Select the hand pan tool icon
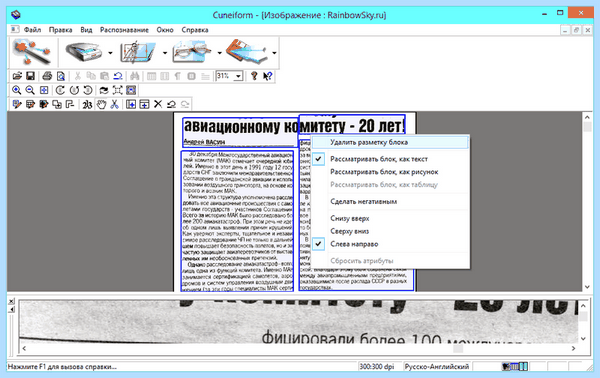 [x=101, y=104]
